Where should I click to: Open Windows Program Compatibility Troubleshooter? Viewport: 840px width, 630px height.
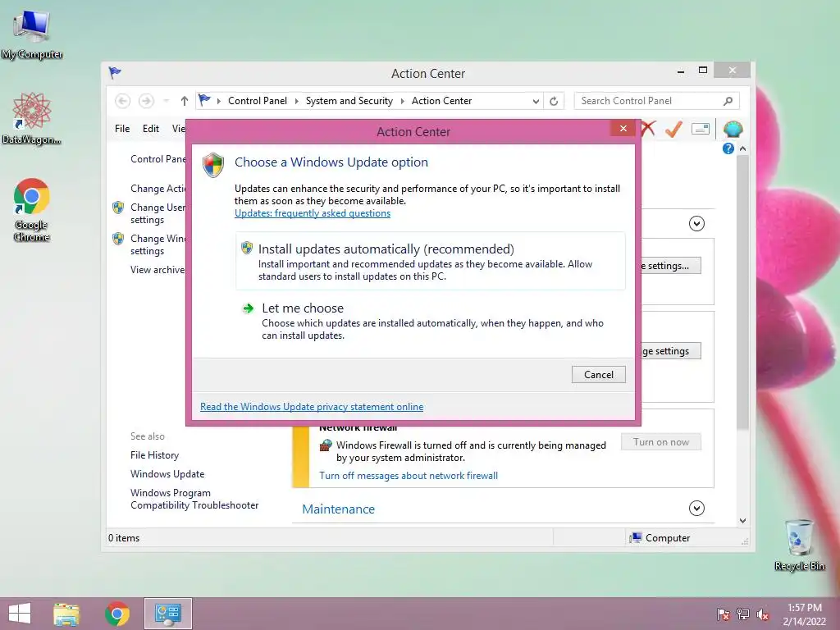click(x=194, y=499)
